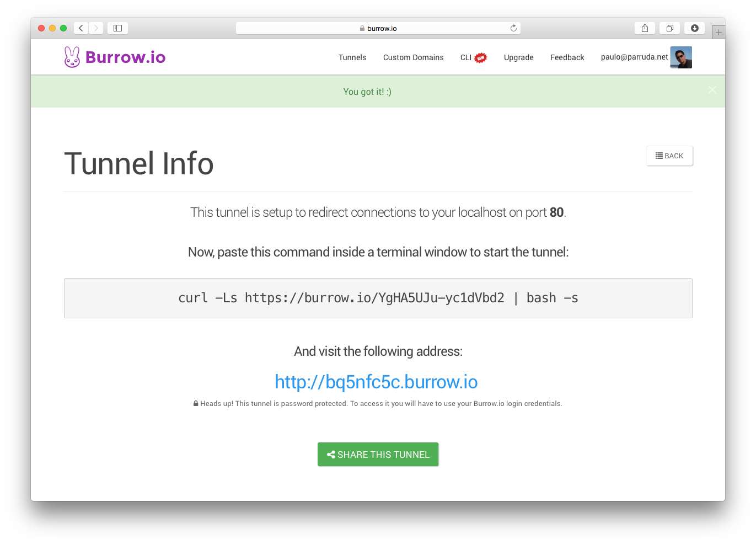
Task: Open the bq5nfc5c.burrow.io tunnel link
Action: (376, 382)
